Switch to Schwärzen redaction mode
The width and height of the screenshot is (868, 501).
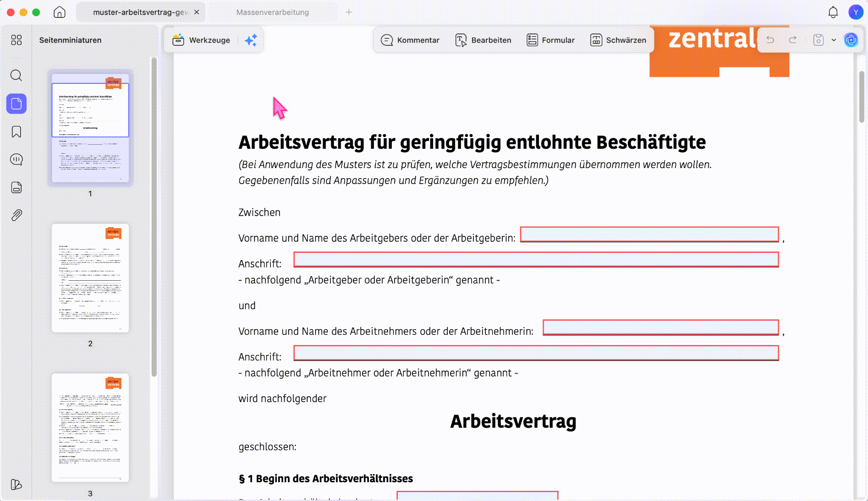(618, 40)
